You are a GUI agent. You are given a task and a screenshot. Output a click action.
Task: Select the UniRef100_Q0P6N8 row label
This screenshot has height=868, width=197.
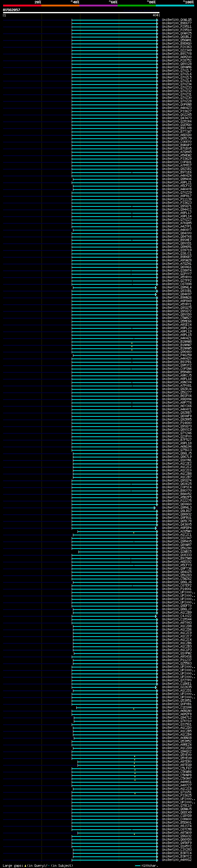(x=176, y=104)
